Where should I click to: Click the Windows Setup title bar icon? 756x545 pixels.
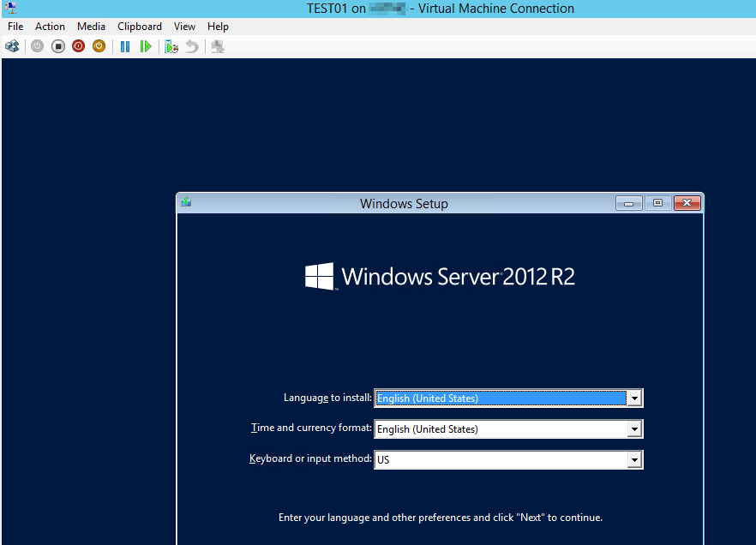[x=186, y=202]
